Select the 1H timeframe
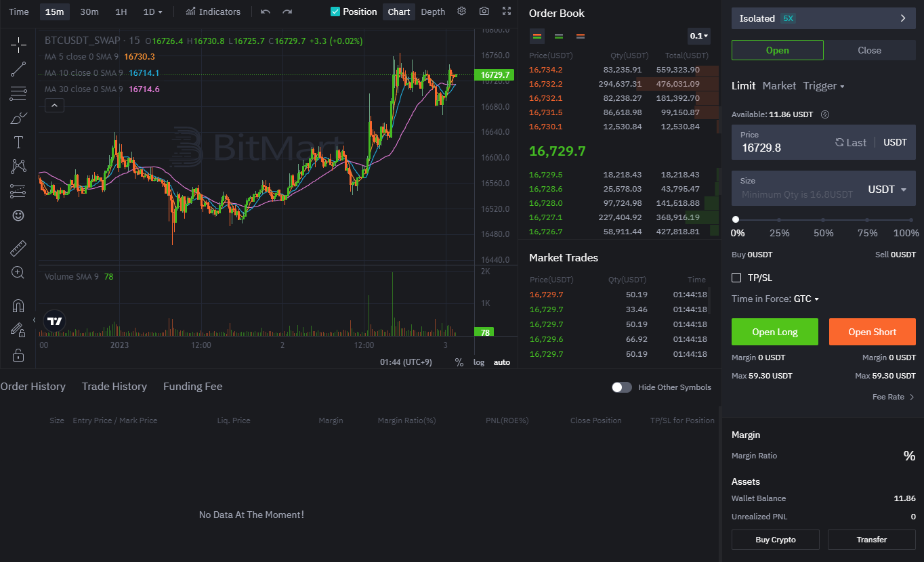The width and height of the screenshot is (924, 562). pos(121,12)
